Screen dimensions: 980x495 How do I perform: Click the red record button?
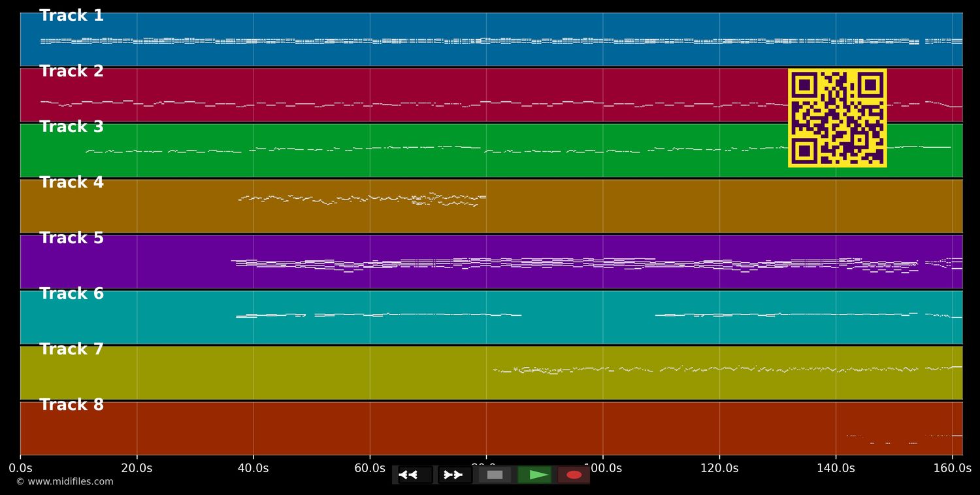point(574,475)
